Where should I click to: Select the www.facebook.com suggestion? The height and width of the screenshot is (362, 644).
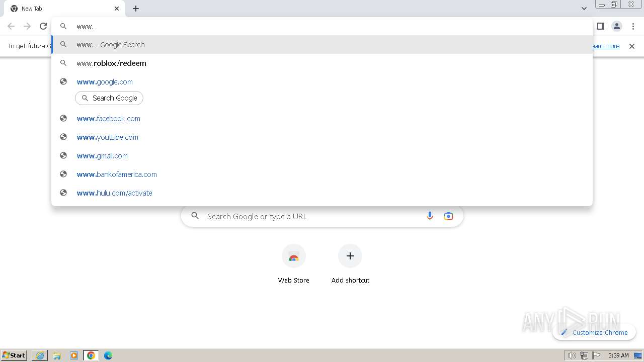tap(322, 119)
